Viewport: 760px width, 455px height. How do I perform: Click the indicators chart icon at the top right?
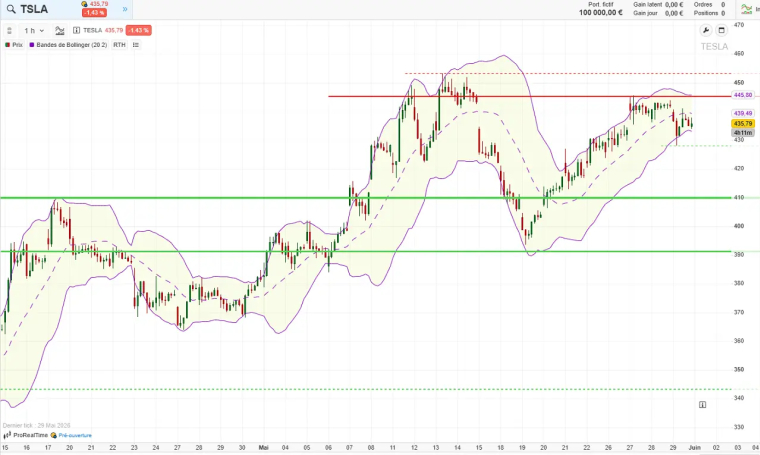746,9
